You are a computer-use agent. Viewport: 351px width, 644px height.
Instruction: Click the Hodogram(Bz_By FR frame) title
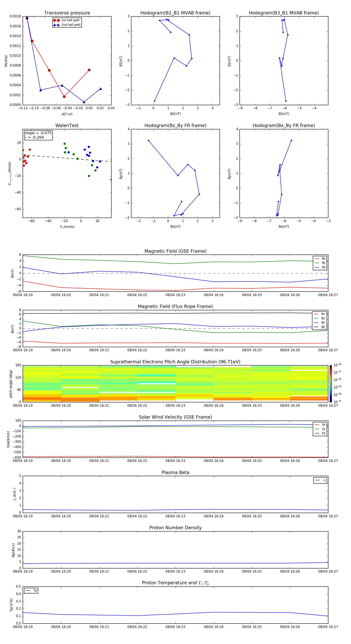point(175,125)
